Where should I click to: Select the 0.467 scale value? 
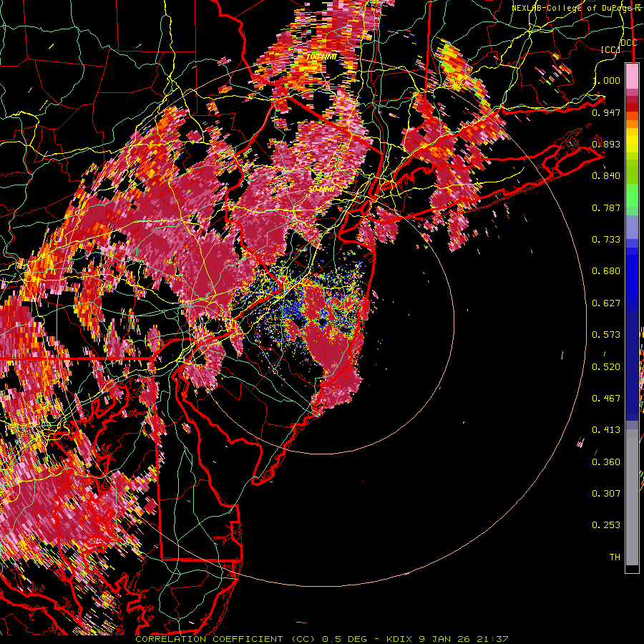click(606, 399)
